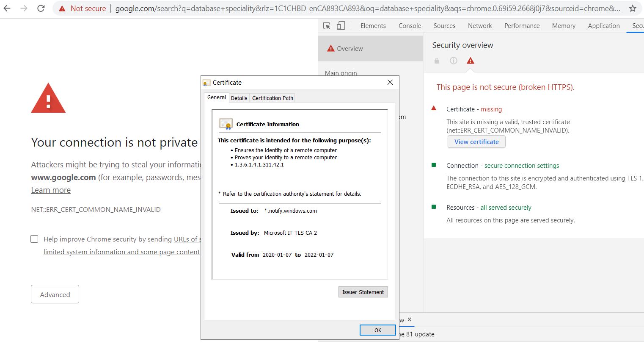Follow the Learn more link
Viewport: 644px width, 347px height.
click(51, 190)
